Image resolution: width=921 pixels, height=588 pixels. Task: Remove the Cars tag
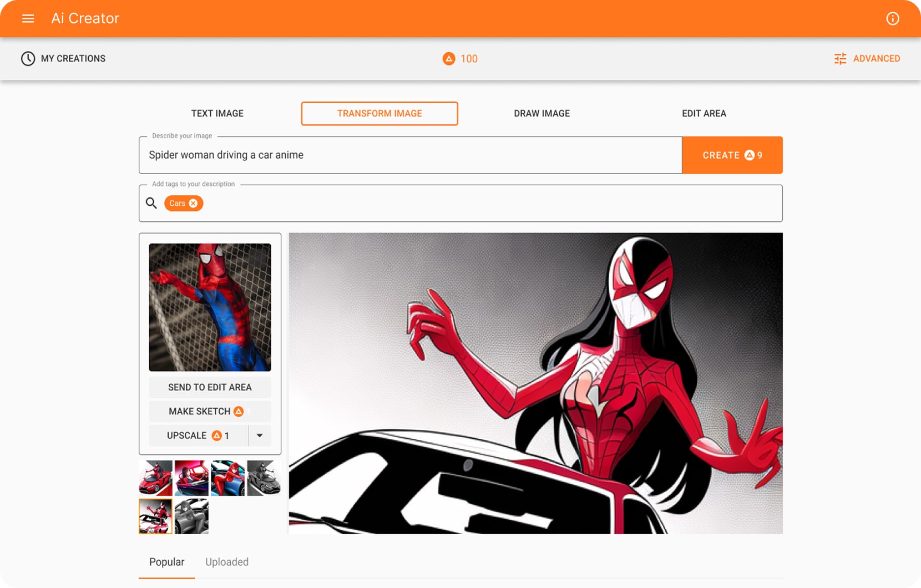(193, 204)
